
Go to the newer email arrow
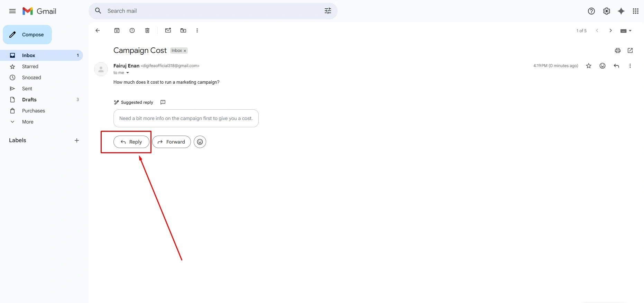tap(597, 30)
